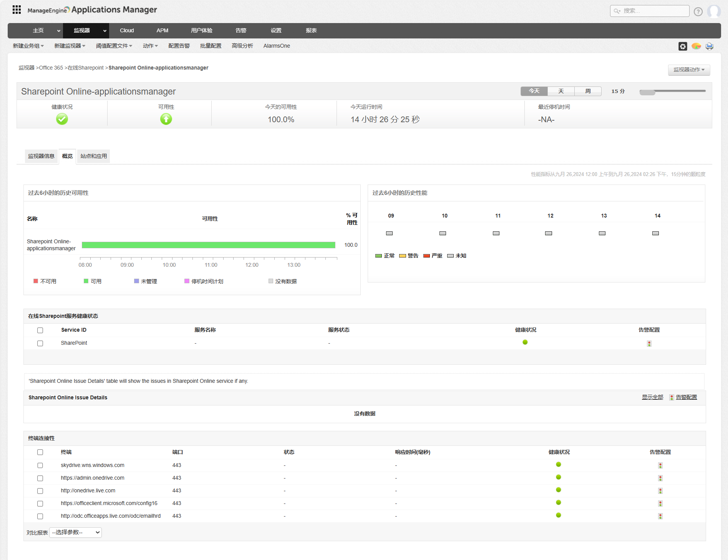Switch to the 站点和应用 tab

[x=93, y=156]
